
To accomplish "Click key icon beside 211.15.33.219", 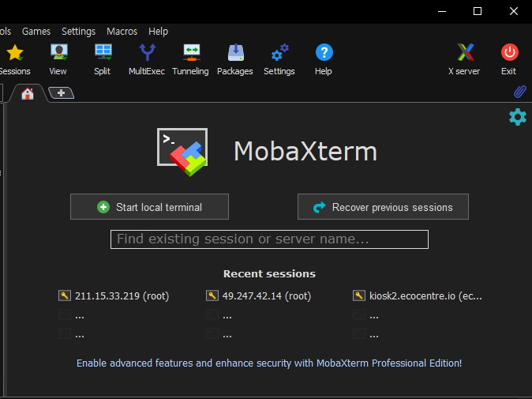I will click(x=65, y=295).
